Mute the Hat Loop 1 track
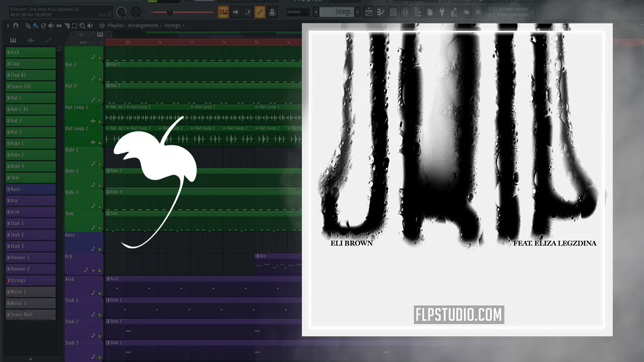This screenshot has height=362, width=644. coord(100,121)
